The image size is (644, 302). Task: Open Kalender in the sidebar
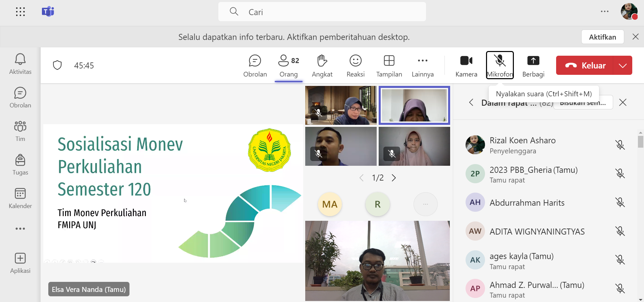tap(20, 198)
